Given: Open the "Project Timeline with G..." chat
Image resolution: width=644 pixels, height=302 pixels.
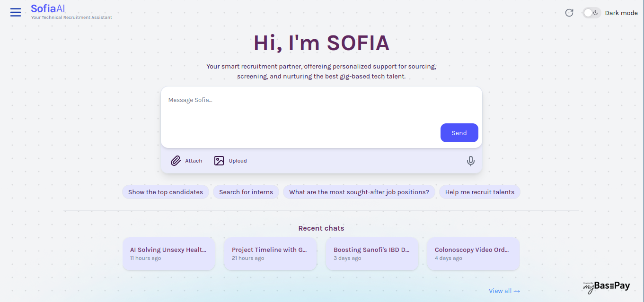Looking at the screenshot, I should [x=270, y=254].
